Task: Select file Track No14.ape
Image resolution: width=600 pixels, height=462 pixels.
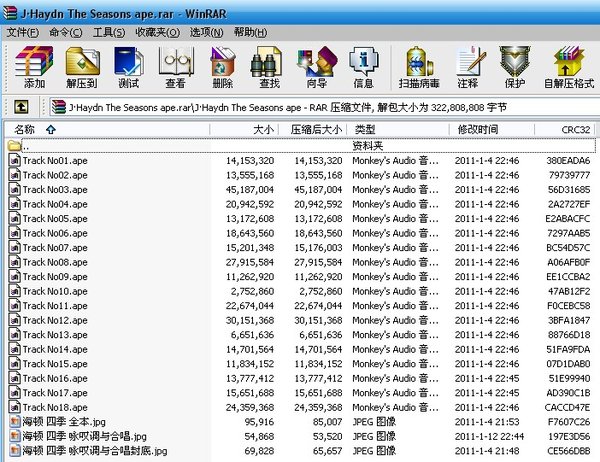Action: click(55, 349)
